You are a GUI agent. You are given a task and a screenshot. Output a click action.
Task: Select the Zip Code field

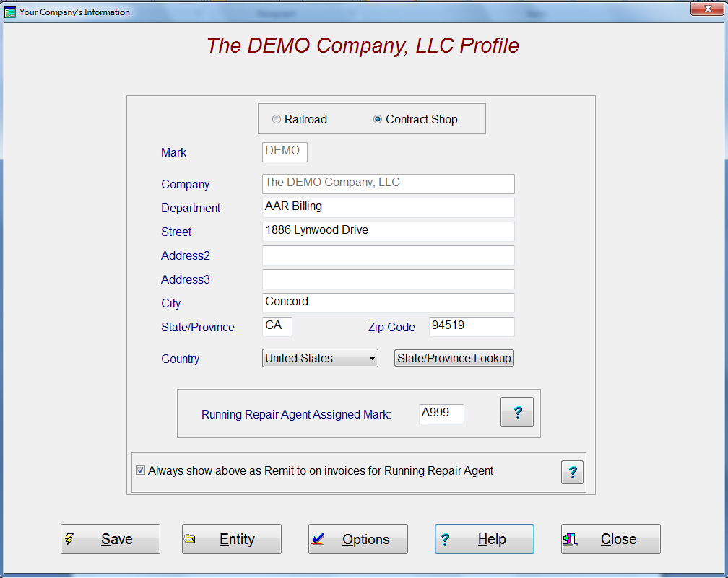pos(471,326)
